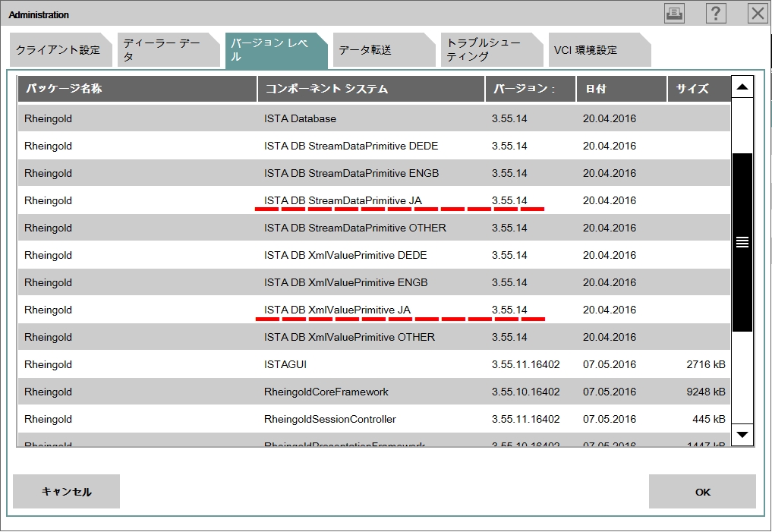Select the ISTA Database row
The height and width of the screenshot is (532, 772).
point(374,118)
